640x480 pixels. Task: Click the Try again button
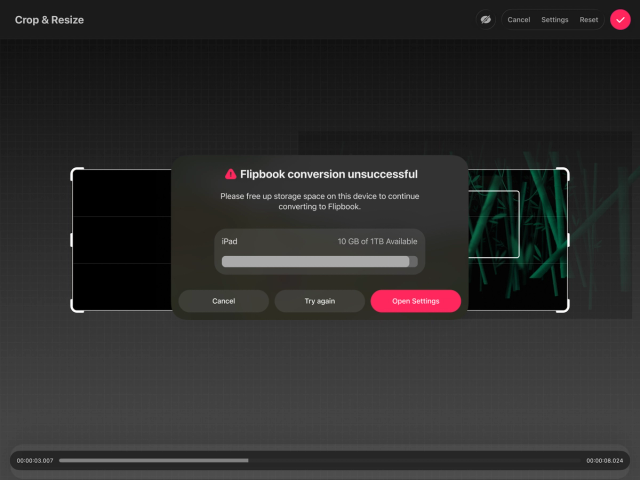tap(320, 301)
